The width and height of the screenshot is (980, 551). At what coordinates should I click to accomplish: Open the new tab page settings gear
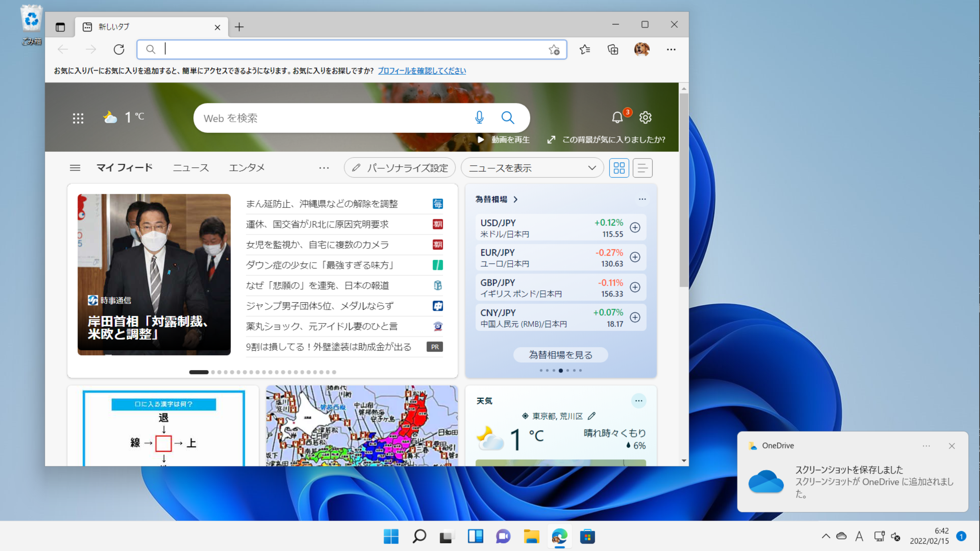coord(645,118)
